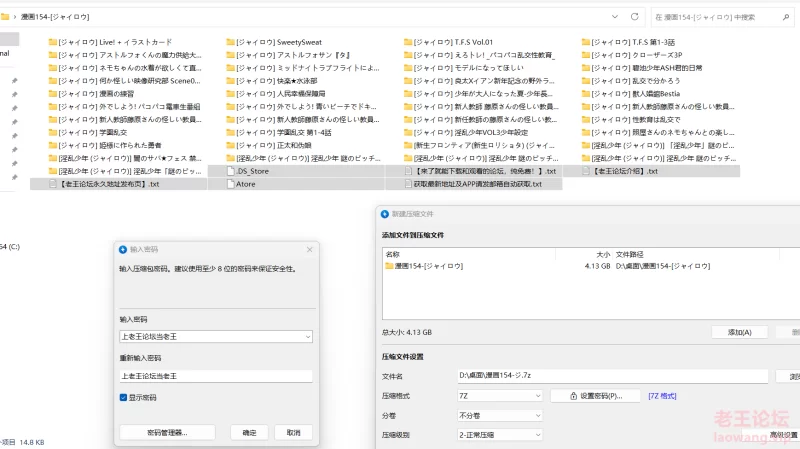800x449 pixels.
Task: Select the 快楽★水泳部 folder name
Action: tap(277, 81)
